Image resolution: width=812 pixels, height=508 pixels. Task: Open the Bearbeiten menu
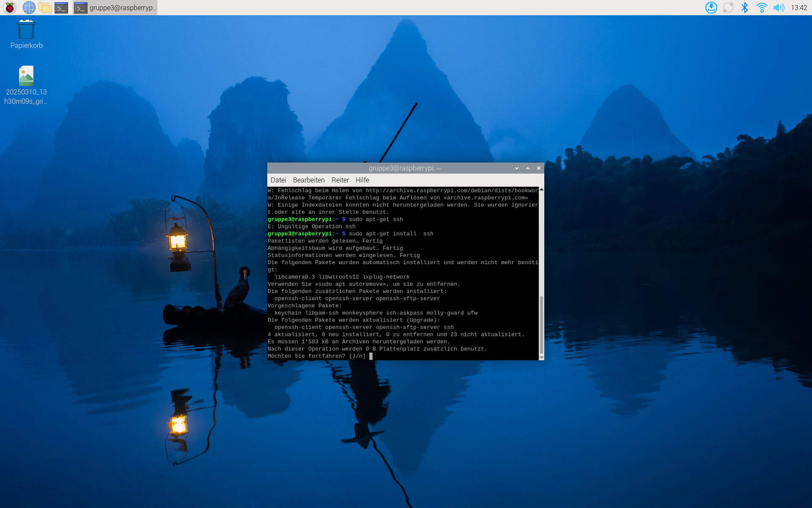tap(308, 180)
